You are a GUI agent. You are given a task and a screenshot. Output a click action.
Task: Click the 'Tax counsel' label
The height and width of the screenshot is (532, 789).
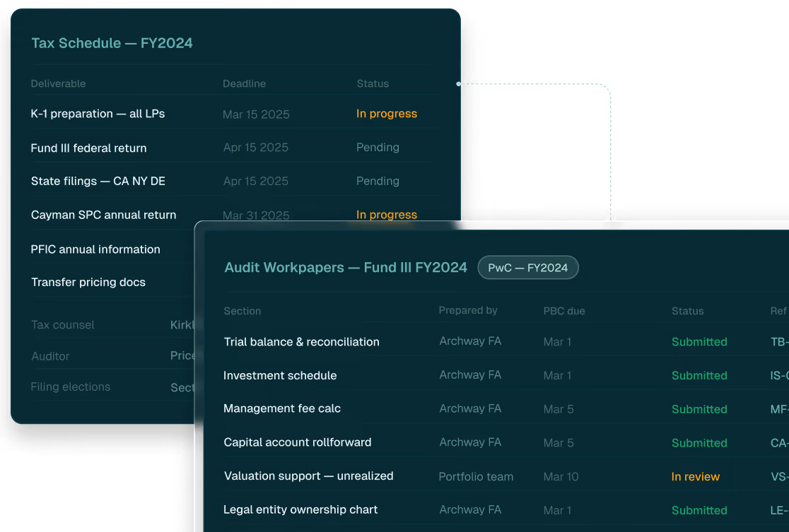63,325
